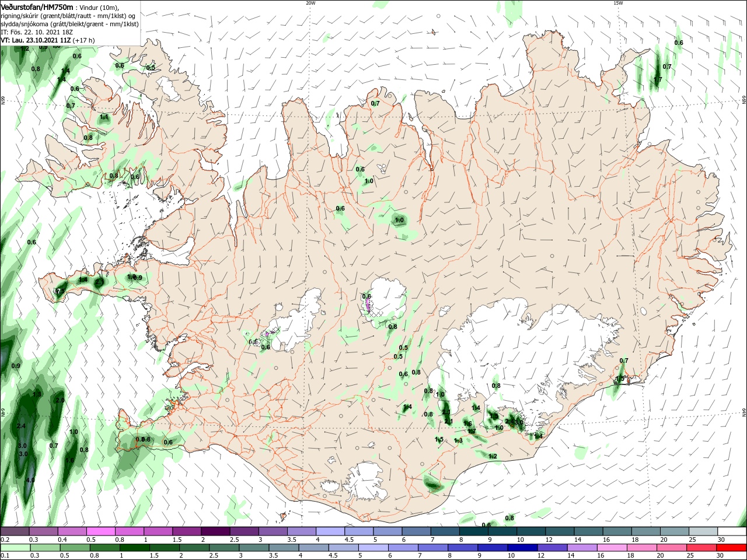Click the '2.4' precipitation value off southwest coast

[22, 426]
